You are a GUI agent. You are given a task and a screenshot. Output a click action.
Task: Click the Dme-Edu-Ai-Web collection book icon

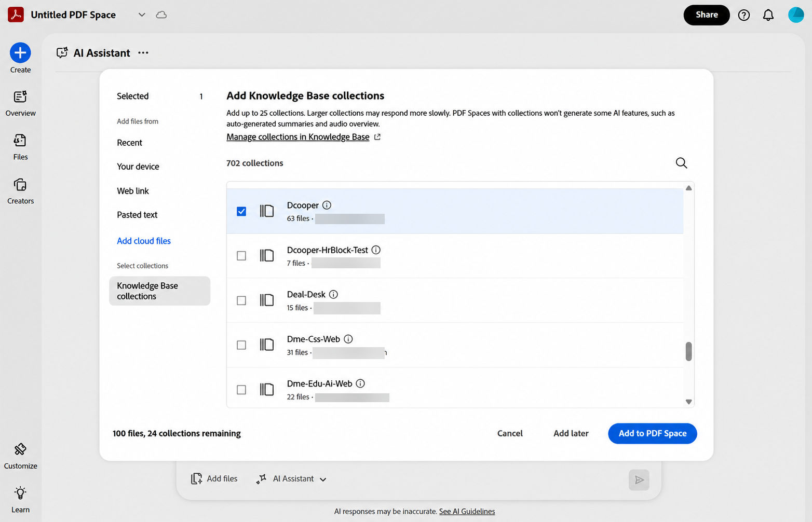tap(267, 389)
